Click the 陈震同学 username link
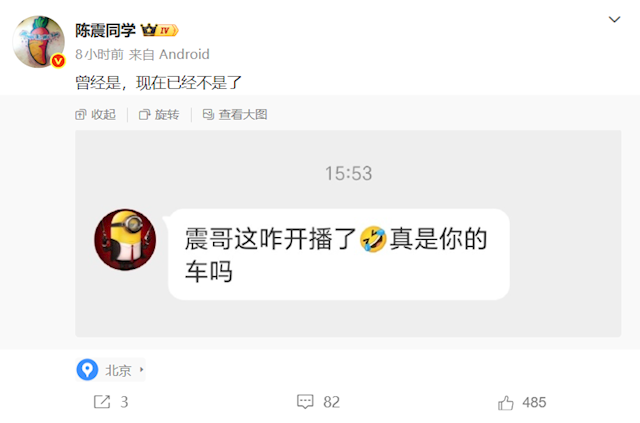 (105, 30)
